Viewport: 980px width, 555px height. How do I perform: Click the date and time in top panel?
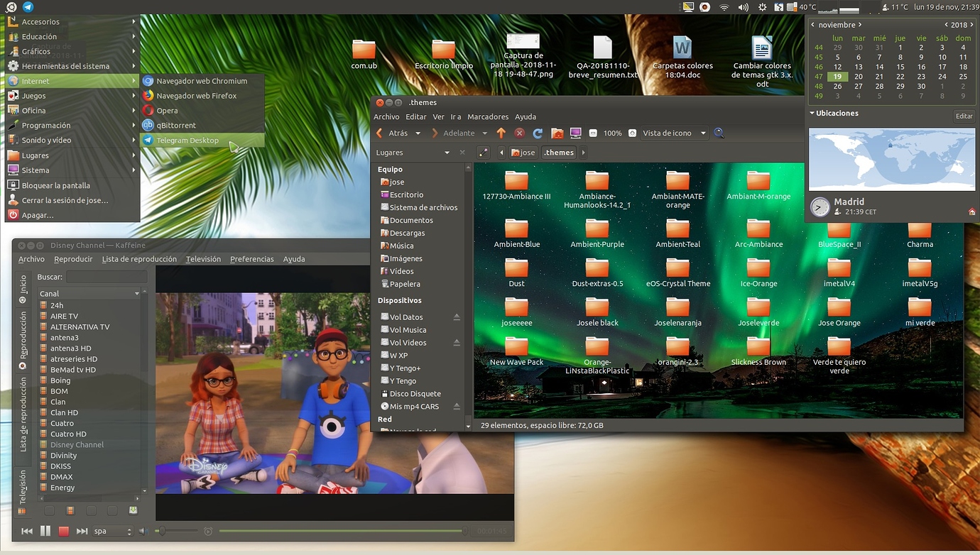click(946, 6)
